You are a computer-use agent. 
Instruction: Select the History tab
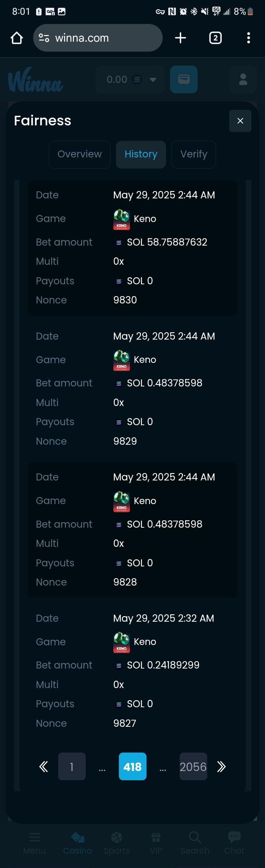tap(141, 154)
